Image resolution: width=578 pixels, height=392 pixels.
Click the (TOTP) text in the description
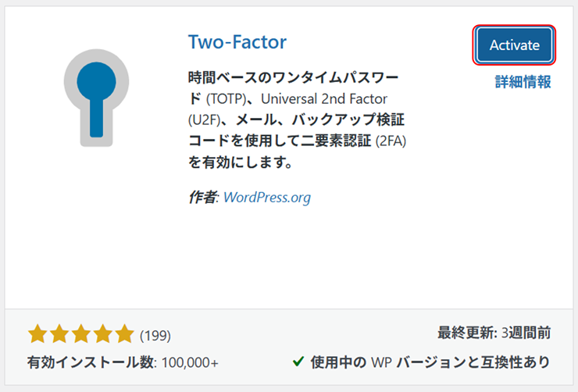(x=231, y=100)
